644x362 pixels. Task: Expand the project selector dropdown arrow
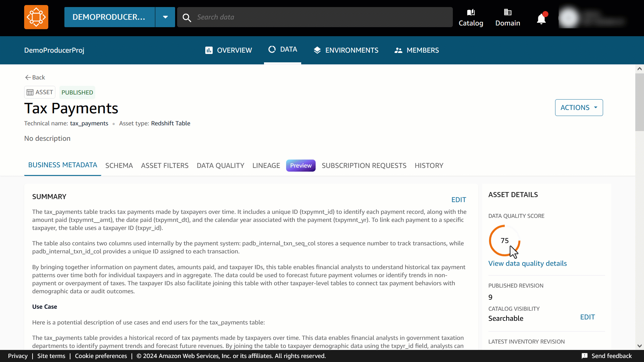tap(165, 17)
